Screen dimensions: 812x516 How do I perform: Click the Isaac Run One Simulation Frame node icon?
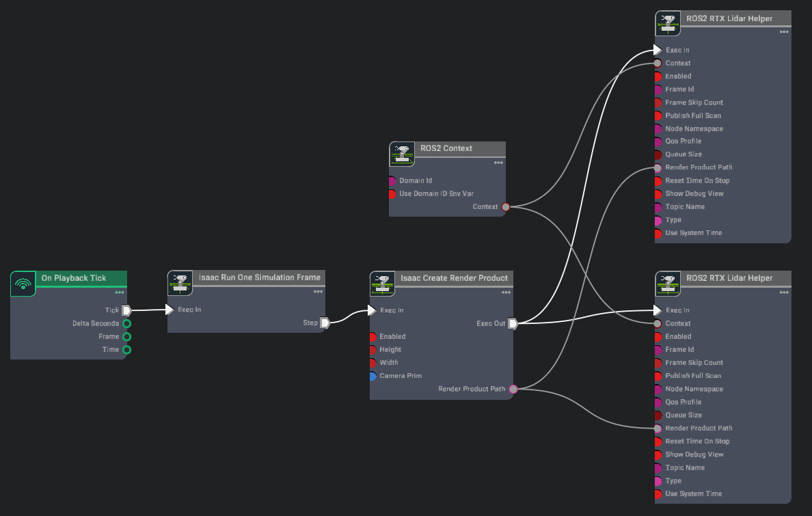click(x=180, y=283)
